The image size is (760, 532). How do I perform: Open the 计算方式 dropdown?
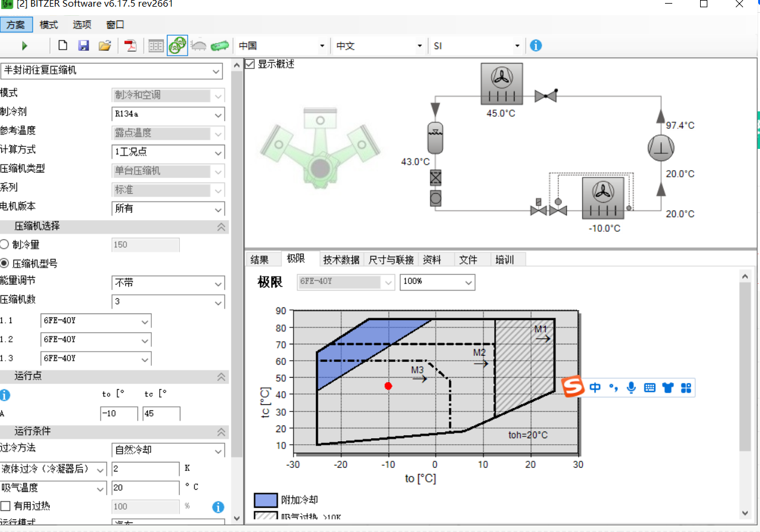pos(169,152)
